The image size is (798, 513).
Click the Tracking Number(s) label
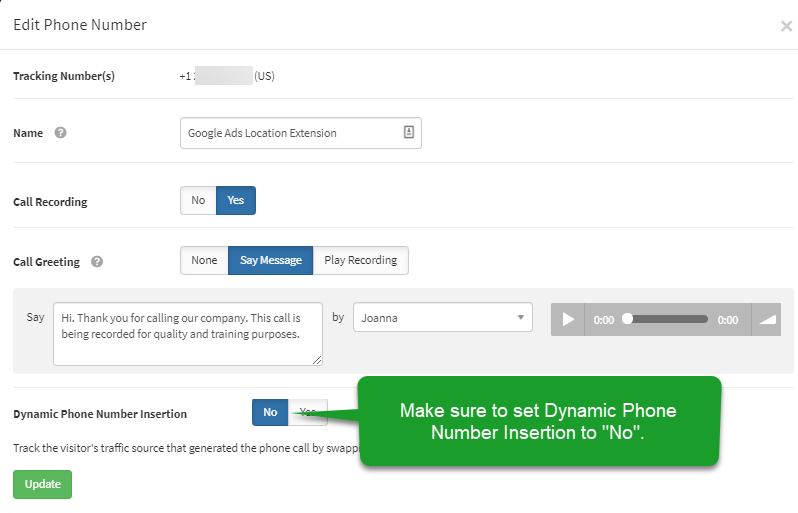64,76
